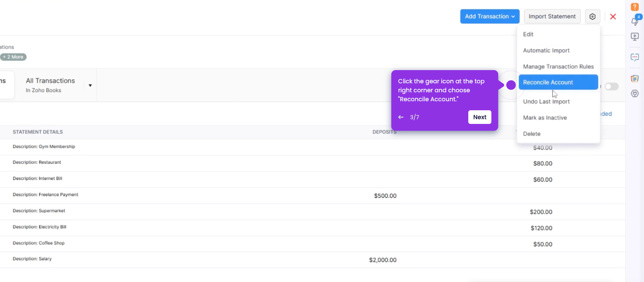Select Undo Last Import option
The height and width of the screenshot is (282, 644).
(558, 102)
